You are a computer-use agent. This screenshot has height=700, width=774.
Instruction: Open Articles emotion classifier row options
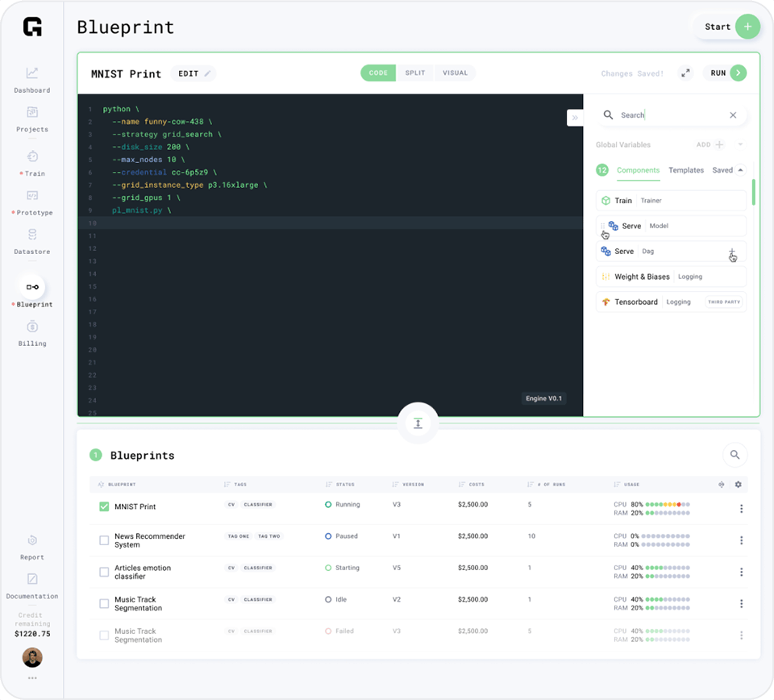[x=741, y=572]
